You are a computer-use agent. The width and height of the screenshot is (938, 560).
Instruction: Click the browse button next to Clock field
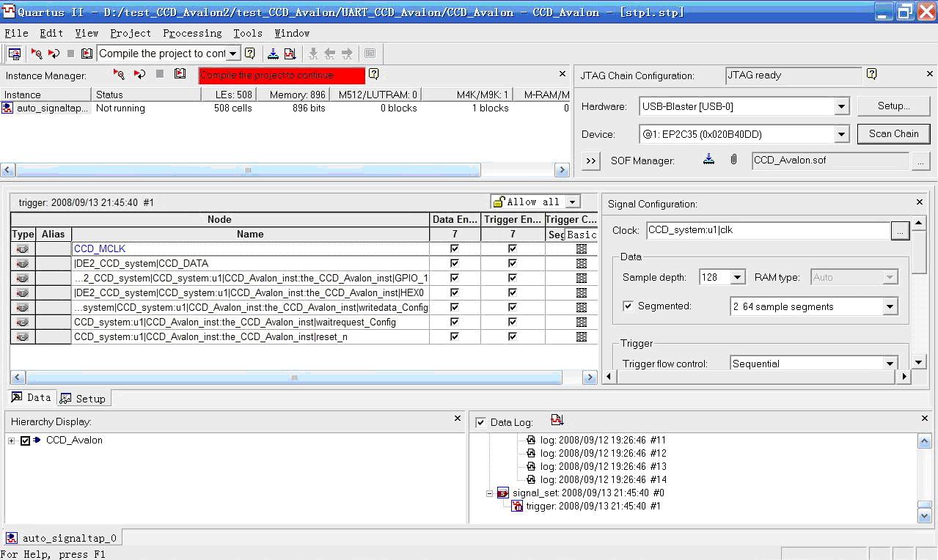click(900, 230)
